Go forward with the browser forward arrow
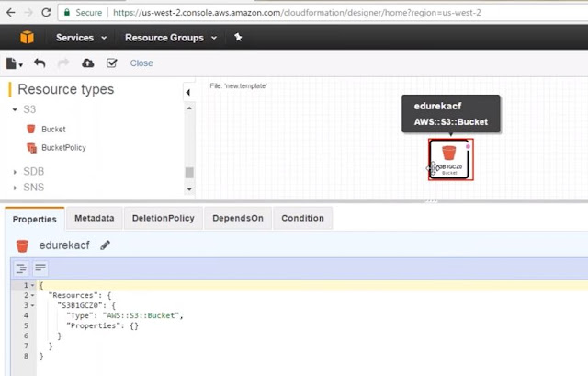This screenshot has height=376, width=588. (x=28, y=12)
